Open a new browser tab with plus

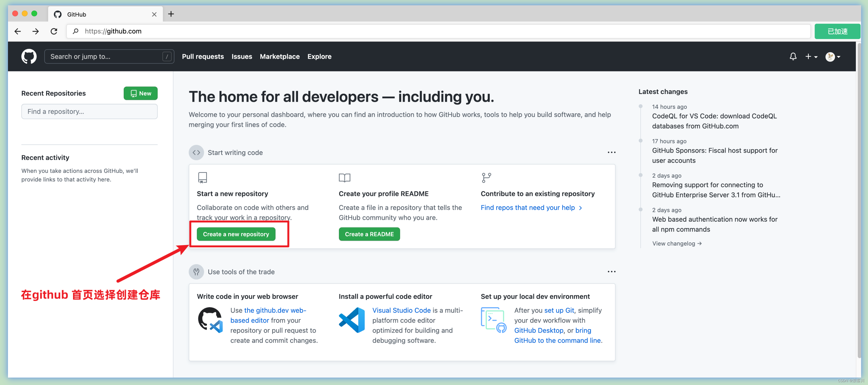pyautogui.click(x=171, y=14)
